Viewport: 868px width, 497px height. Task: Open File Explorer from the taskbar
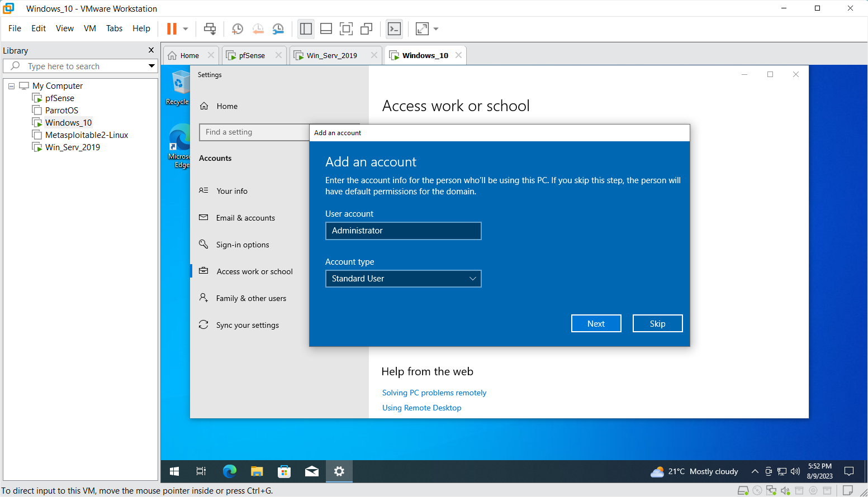click(257, 471)
